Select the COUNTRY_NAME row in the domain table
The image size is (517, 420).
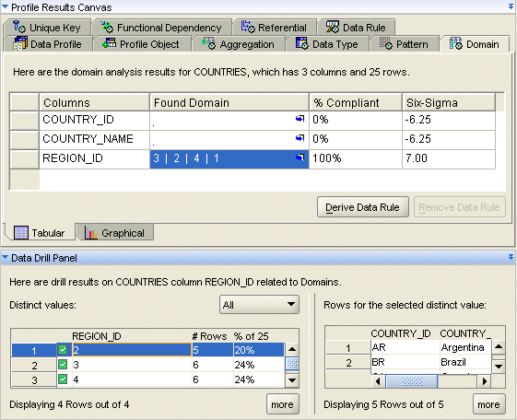pos(253,139)
